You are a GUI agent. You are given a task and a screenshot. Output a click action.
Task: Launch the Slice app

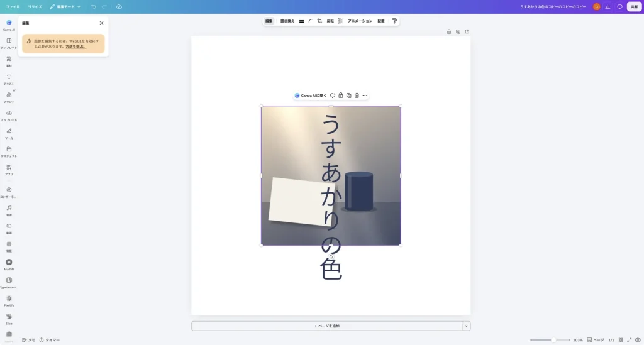pos(9,319)
